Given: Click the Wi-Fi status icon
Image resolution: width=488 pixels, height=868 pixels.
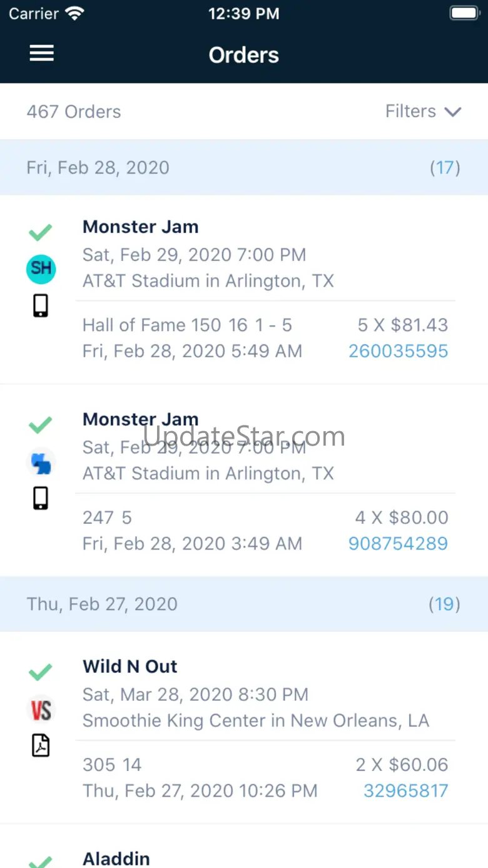Looking at the screenshot, I should pos(74,14).
